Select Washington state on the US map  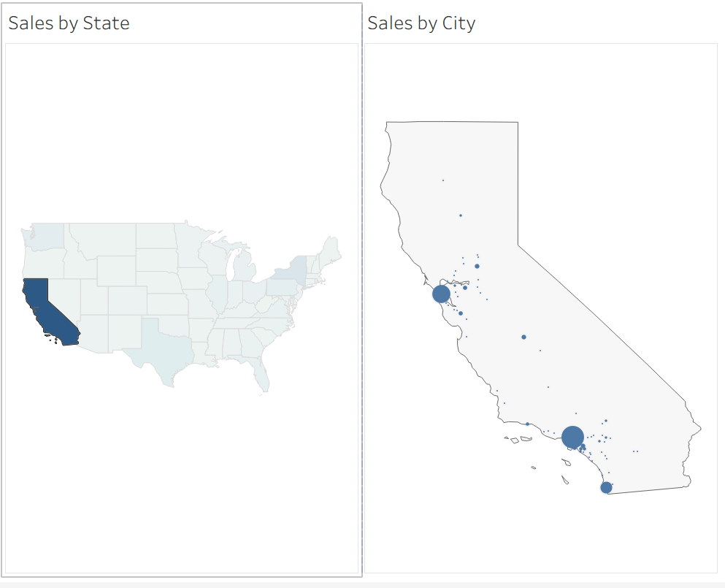point(47,235)
